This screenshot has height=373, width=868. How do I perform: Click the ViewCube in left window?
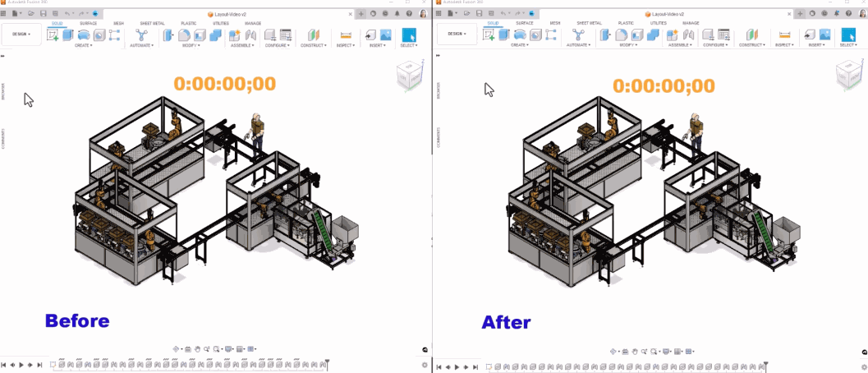click(408, 75)
